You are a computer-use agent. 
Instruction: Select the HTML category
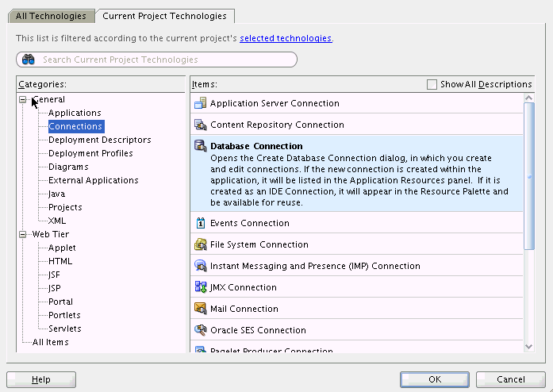click(60, 261)
